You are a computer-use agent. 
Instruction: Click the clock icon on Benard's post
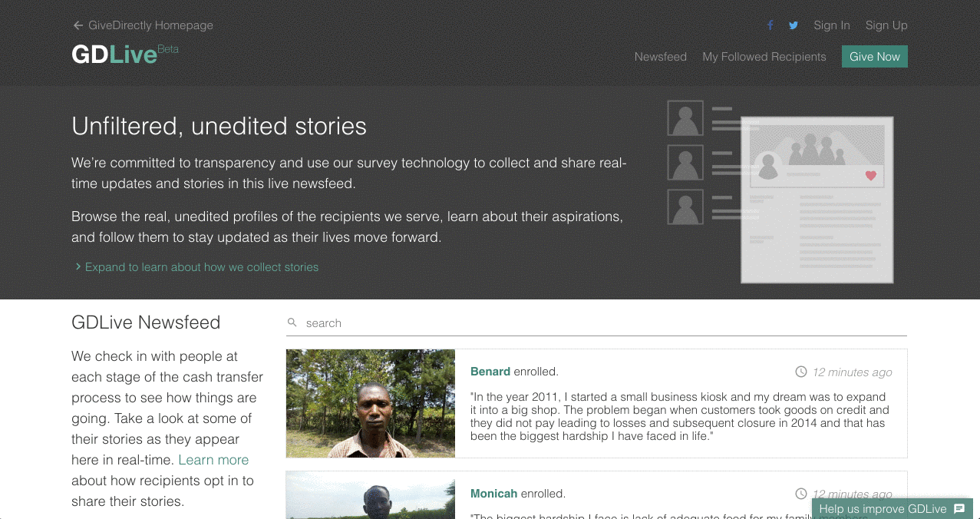(x=801, y=372)
